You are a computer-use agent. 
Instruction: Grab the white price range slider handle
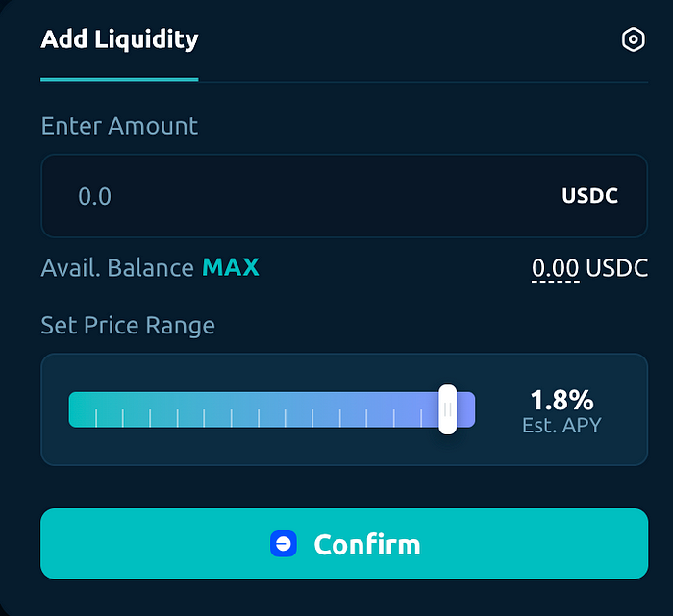(448, 409)
